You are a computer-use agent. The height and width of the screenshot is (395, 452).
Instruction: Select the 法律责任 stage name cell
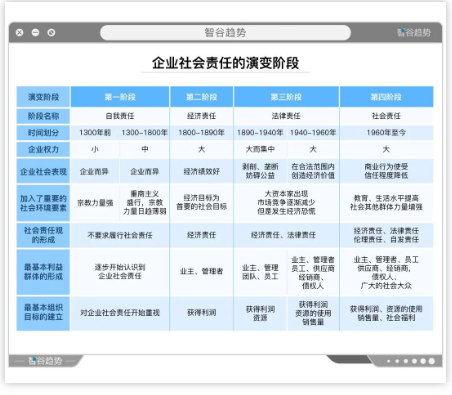pyautogui.click(x=286, y=116)
